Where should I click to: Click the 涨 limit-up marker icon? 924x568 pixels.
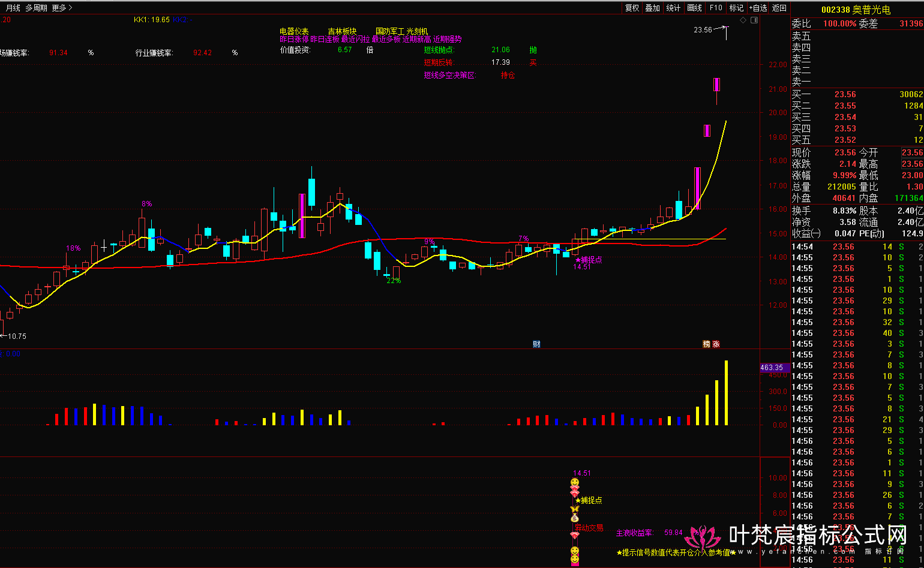coord(716,344)
